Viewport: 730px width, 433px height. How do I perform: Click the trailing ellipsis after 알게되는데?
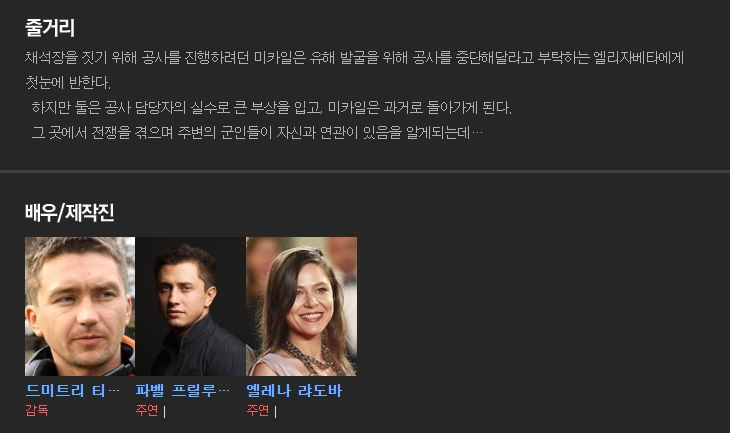coord(478,133)
